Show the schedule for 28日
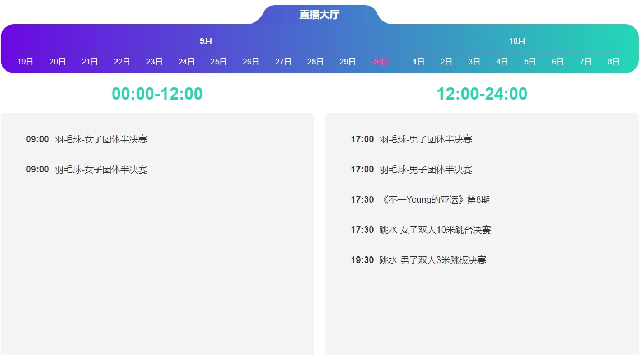644x355 pixels. tap(315, 62)
